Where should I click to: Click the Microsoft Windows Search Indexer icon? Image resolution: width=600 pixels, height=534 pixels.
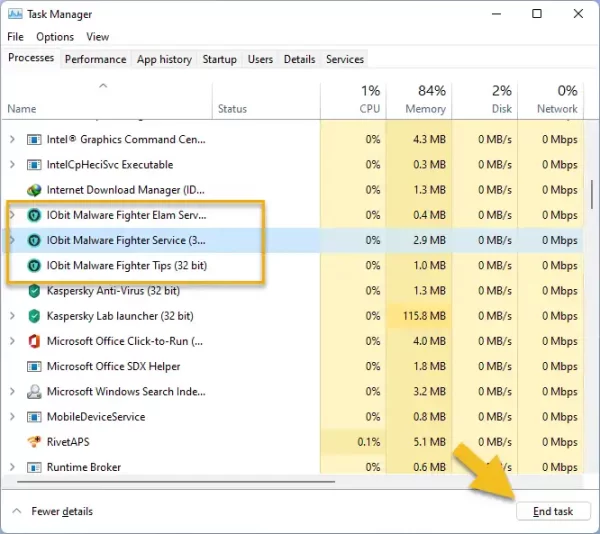(34, 392)
